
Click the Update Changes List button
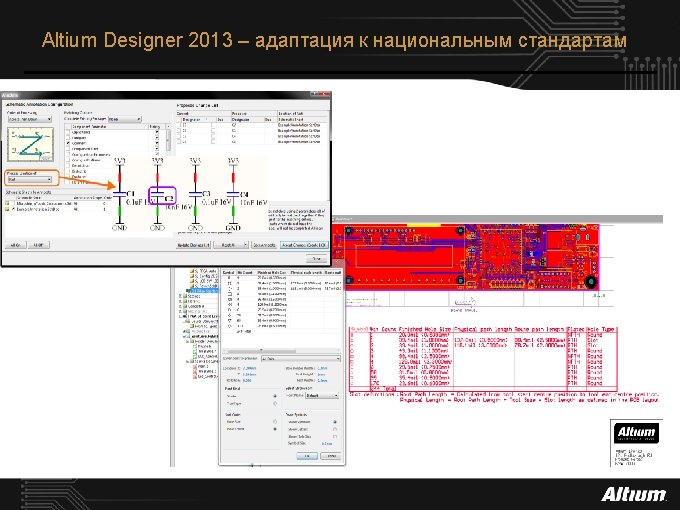(x=193, y=245)
